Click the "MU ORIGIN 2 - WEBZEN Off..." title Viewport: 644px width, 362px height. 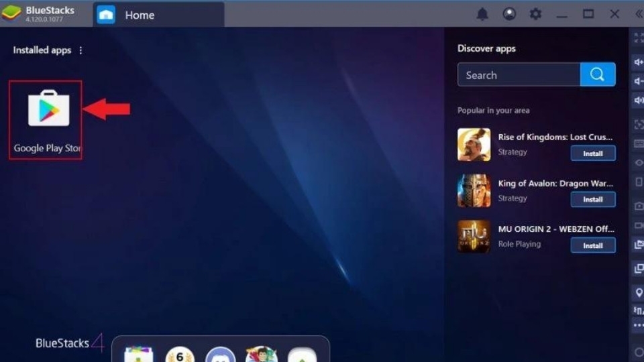click(557, 229)
